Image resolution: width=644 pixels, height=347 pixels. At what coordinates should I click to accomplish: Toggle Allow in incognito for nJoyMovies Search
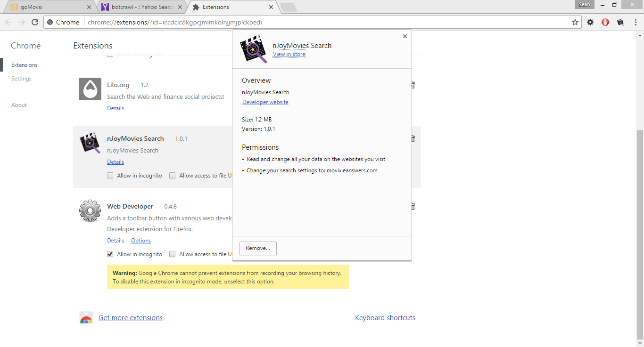coord(110,176)
